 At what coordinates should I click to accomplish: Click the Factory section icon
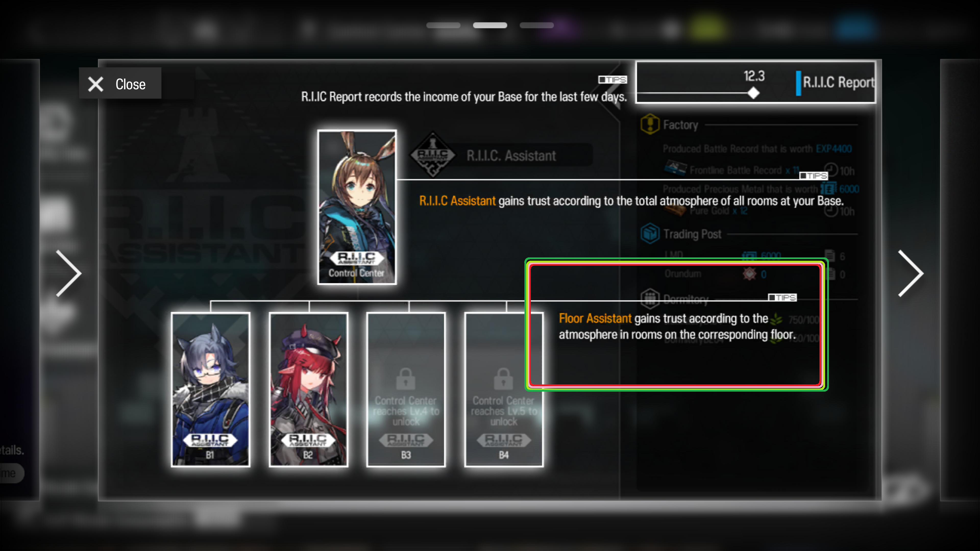click(x=650, y=124)
